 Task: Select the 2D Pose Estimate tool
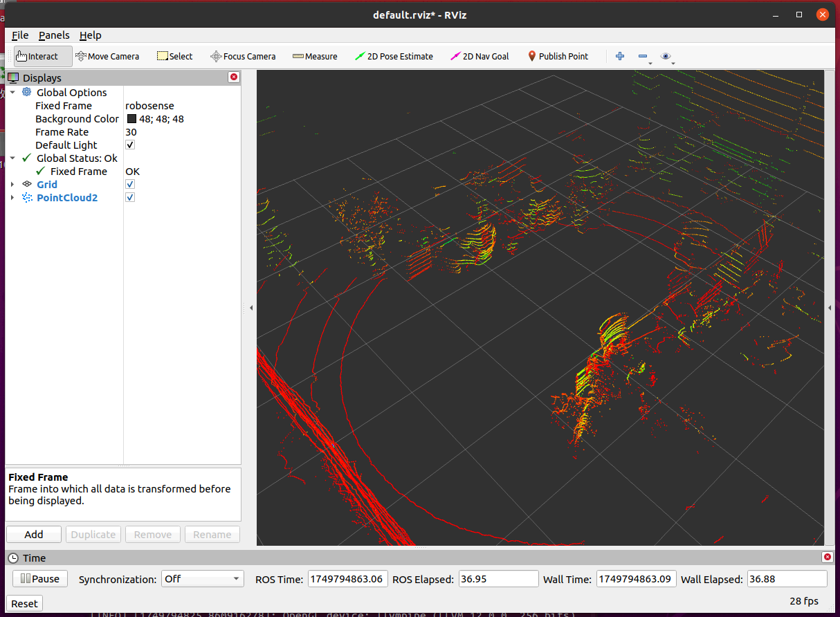click(394, 56)
